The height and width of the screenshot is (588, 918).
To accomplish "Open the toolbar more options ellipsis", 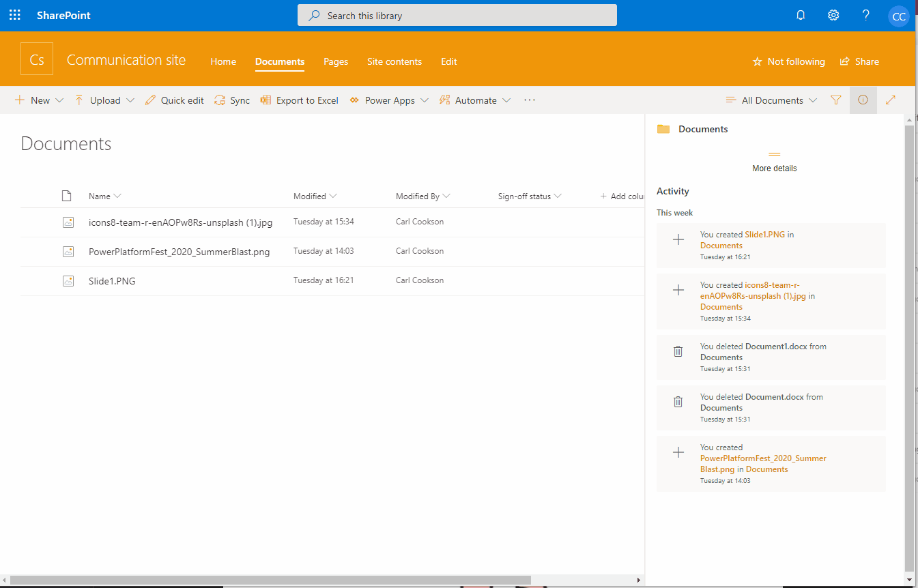I will 530,100.
